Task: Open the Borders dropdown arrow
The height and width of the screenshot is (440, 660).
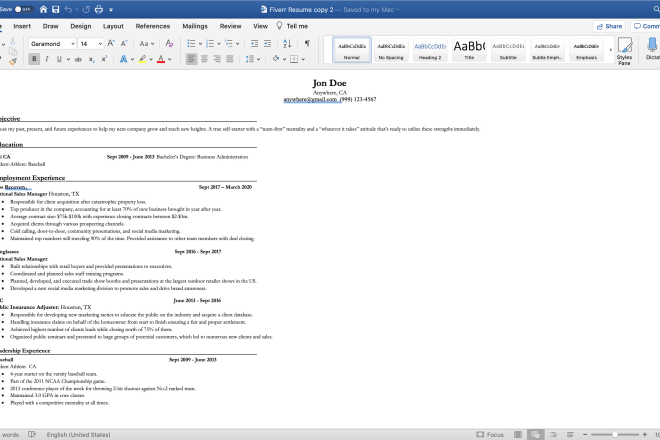Action: click(303, 59)
